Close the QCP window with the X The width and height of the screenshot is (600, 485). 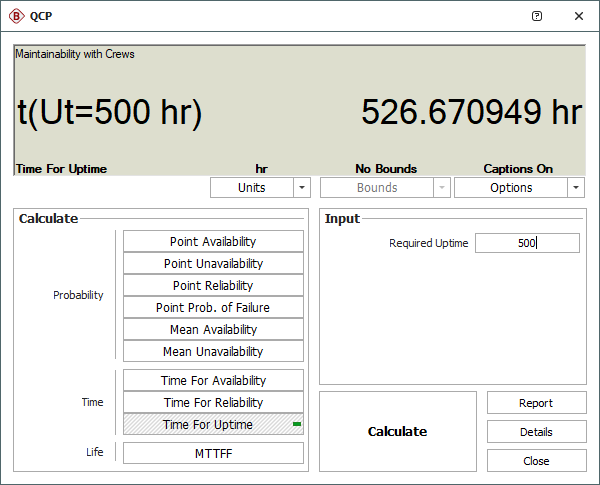[579, 16]
